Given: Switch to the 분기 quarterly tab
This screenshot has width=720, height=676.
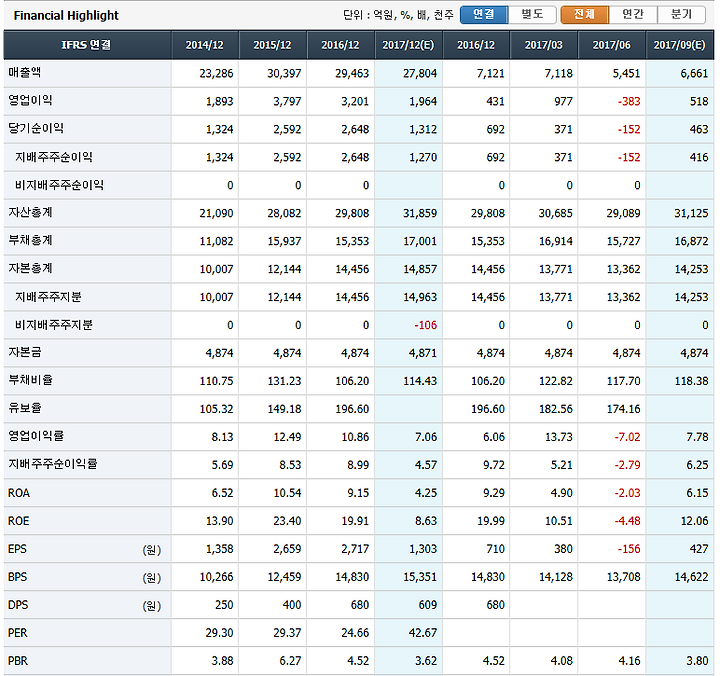Looking at the screenshot, I should click(681, 15).
